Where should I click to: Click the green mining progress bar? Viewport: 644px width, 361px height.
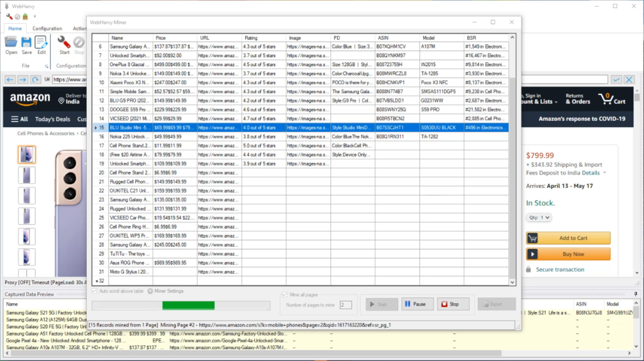(x=189, y=305)
